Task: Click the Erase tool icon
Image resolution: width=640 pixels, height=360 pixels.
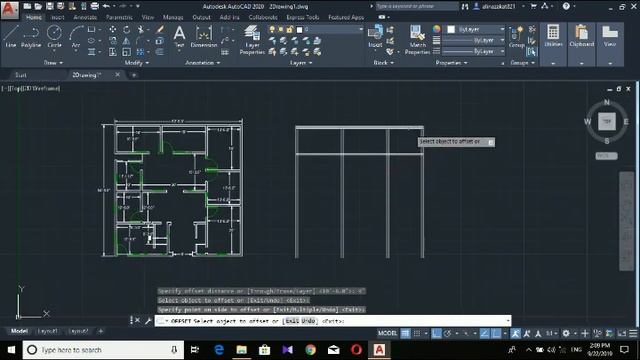Action: click(x=160, y=29)
